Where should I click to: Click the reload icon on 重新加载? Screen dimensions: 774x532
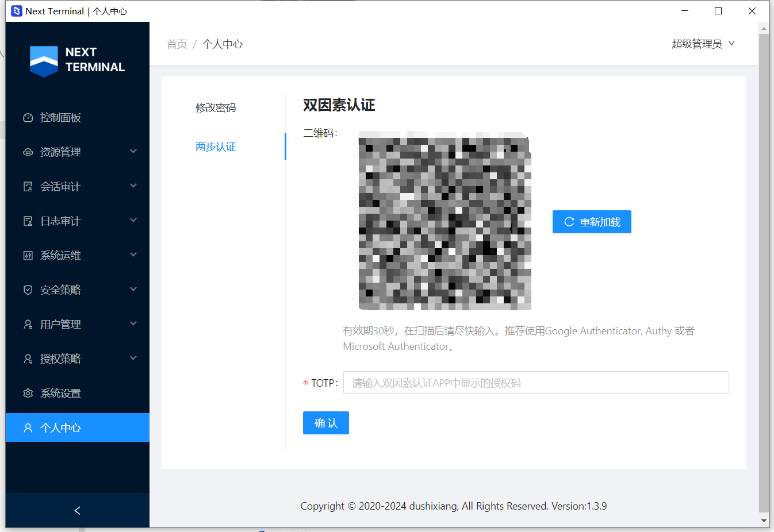569,221
